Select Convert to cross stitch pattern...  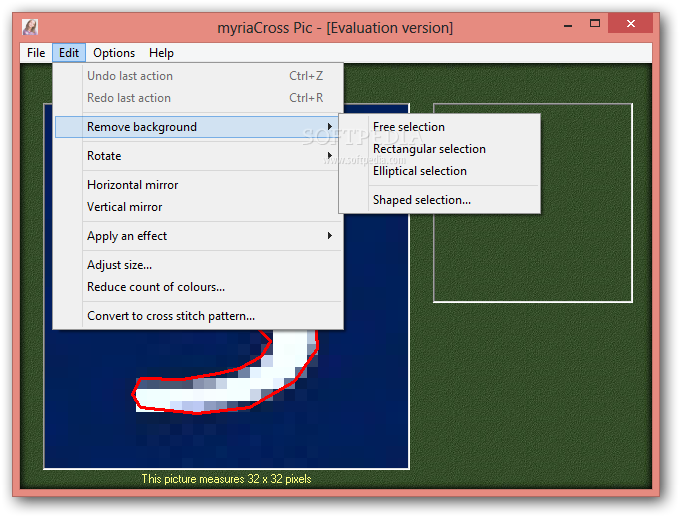tap(198, 316)
